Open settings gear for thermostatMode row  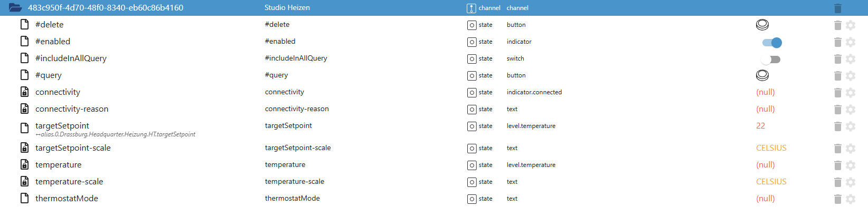(x=851, y=199)
